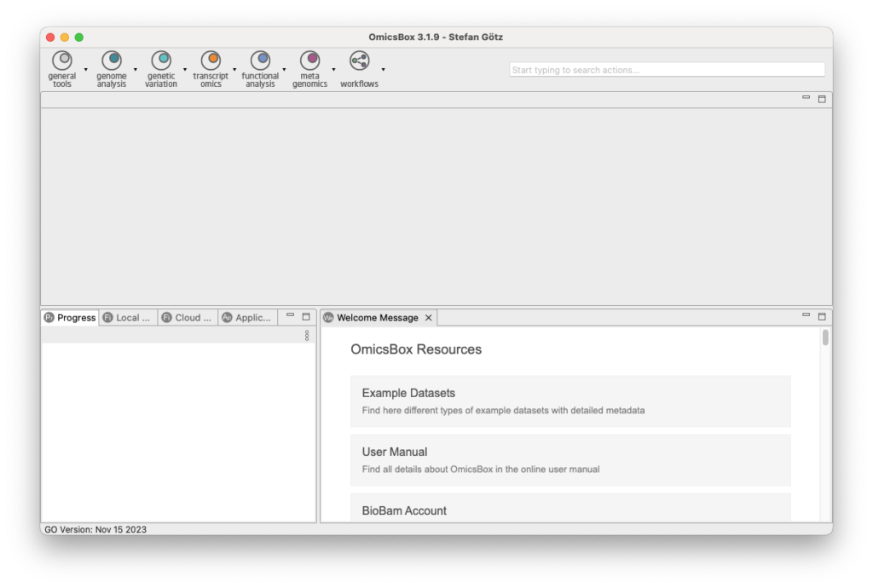873x588 pixels.
Task: Expand the transcriptomics dropdown arrow
Action: (234, 70)
